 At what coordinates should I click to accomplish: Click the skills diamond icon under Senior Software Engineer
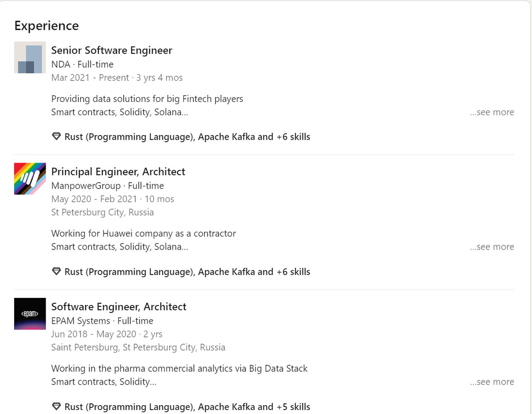[56, 137]
